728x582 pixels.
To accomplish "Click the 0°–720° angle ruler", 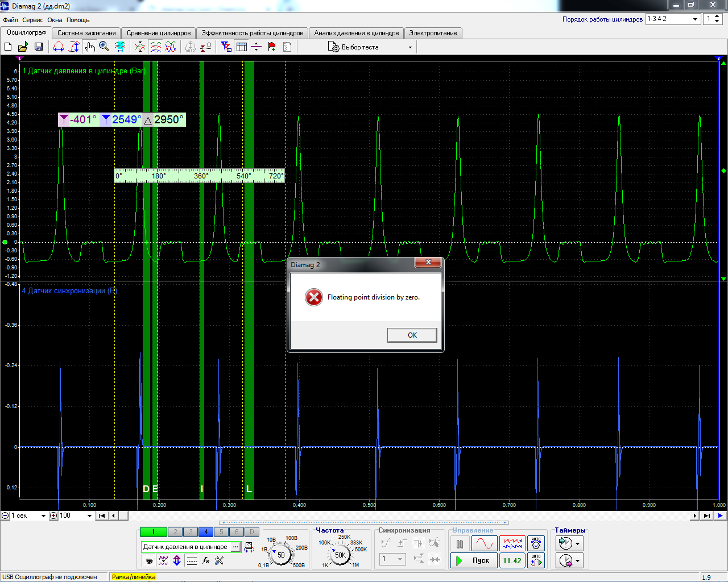I will [x=200, y=176].
